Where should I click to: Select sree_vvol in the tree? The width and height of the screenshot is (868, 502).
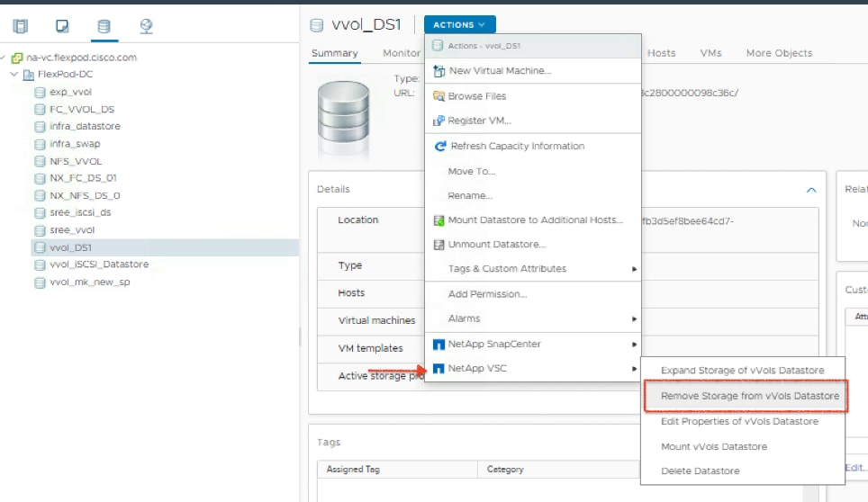[x=72, y=230]
